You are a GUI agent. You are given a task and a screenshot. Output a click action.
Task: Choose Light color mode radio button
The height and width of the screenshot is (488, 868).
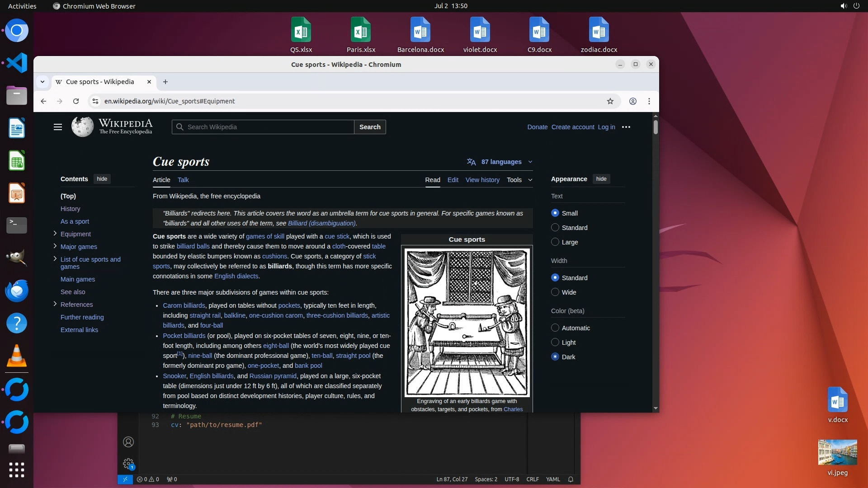pos(555,343)
